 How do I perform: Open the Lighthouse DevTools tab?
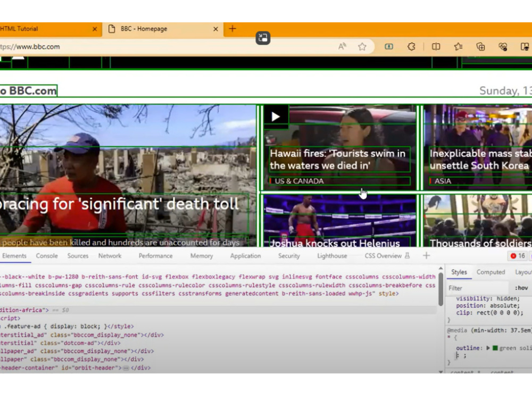click(x=332, y=256)
